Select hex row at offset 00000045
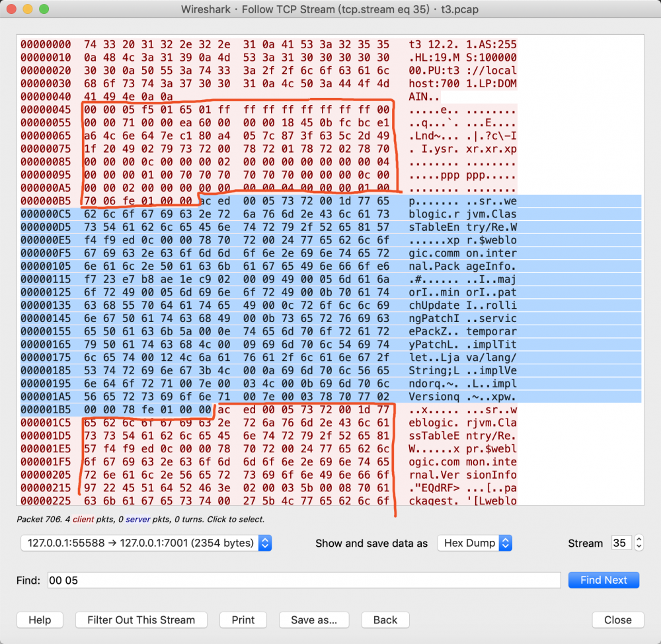The width and height of the screenshot is (661, 644). (268, 110)
